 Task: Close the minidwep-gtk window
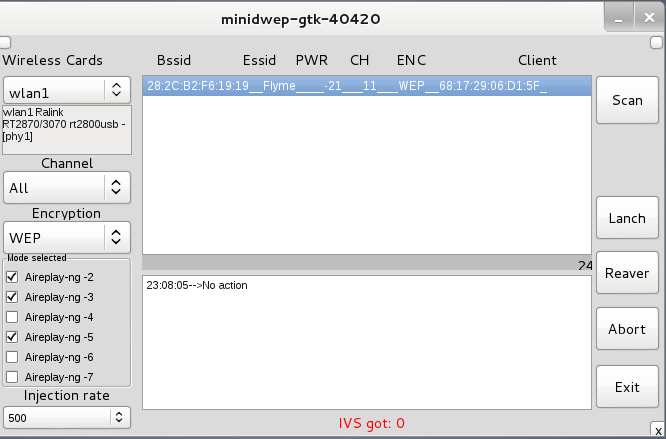tap(650, 18)
